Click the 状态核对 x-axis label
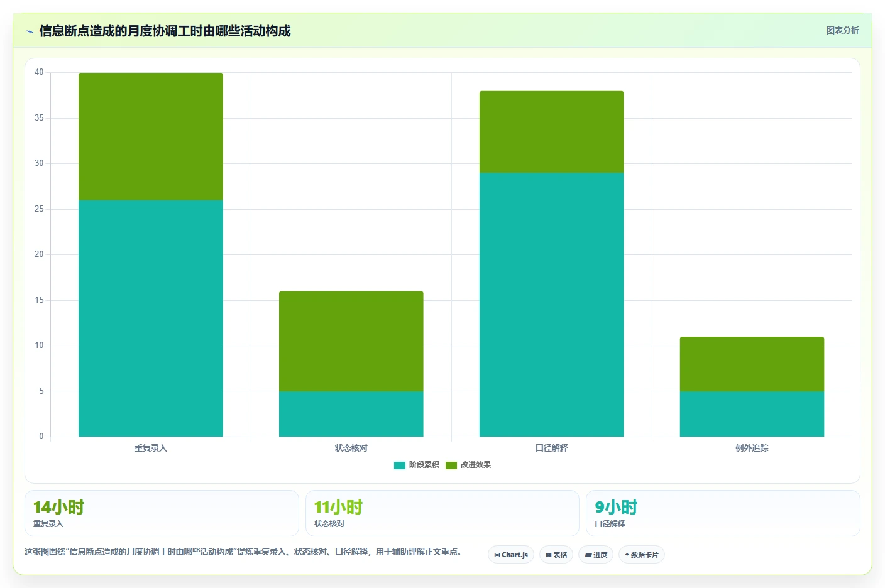This screenshot has height=588, width=885. tap(351, 448)
